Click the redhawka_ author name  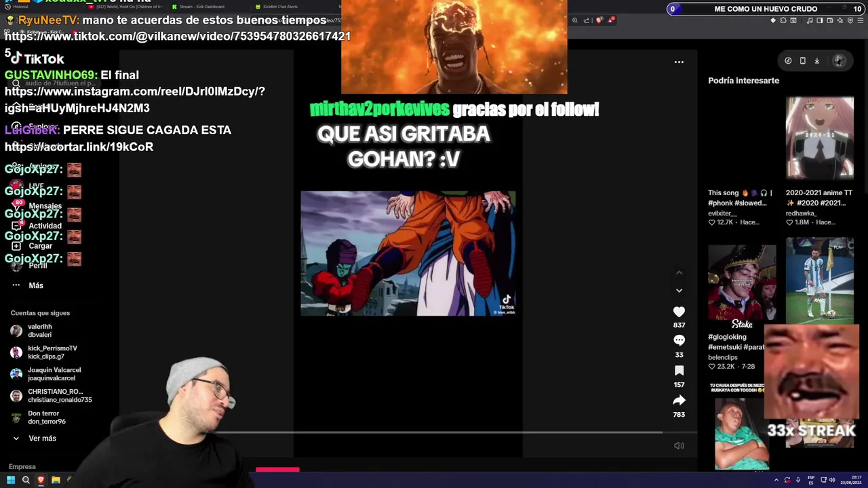coord(801,213)
